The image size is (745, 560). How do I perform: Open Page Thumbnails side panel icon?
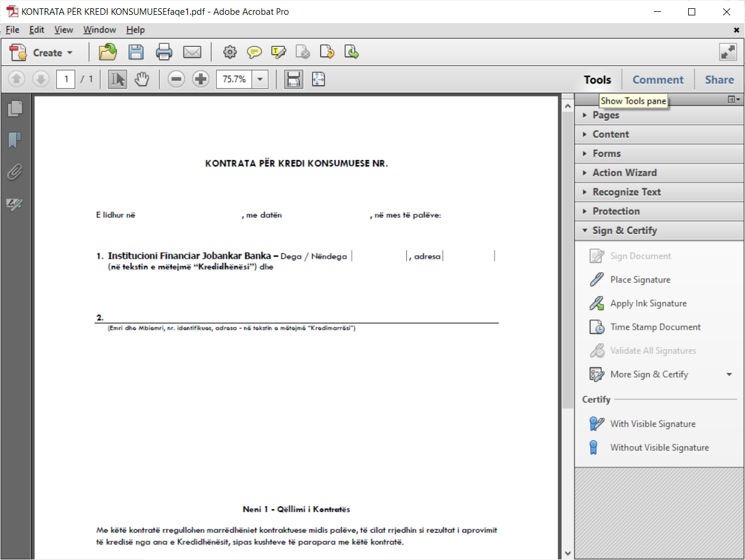[15, 108]
